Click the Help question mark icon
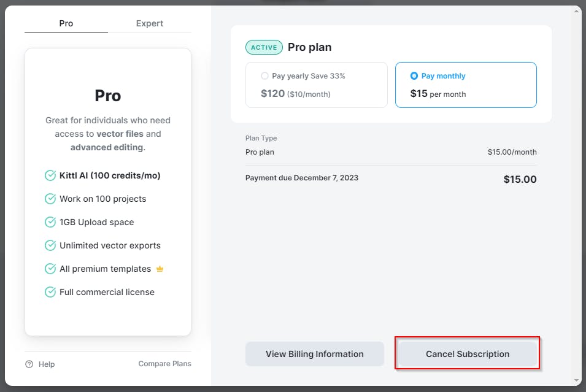Viewport: 586px width, 392px height. point(29,364)
